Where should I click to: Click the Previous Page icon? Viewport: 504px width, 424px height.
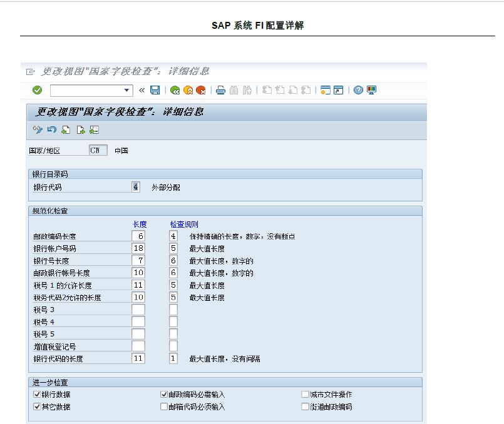pos(280,90)
